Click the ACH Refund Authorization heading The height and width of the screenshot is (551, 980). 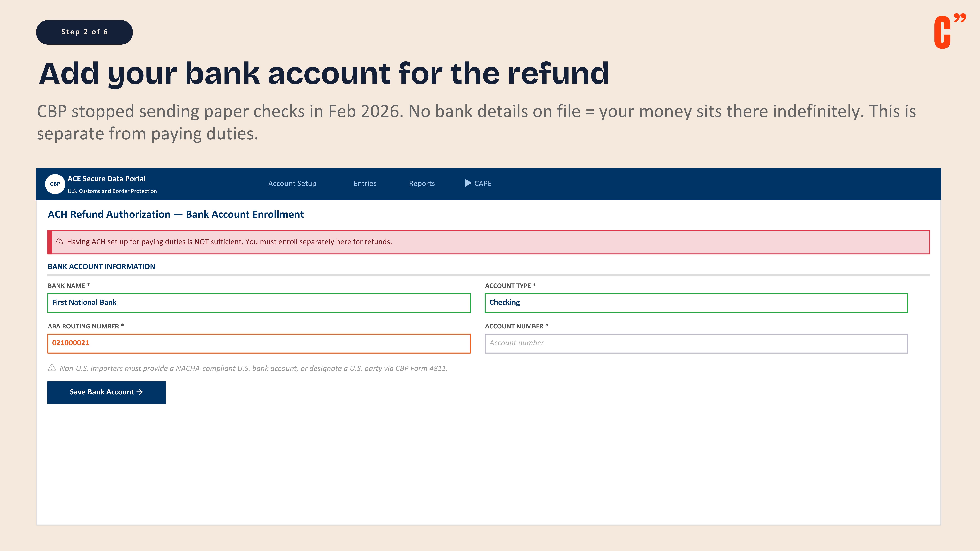tap(175, 215)
